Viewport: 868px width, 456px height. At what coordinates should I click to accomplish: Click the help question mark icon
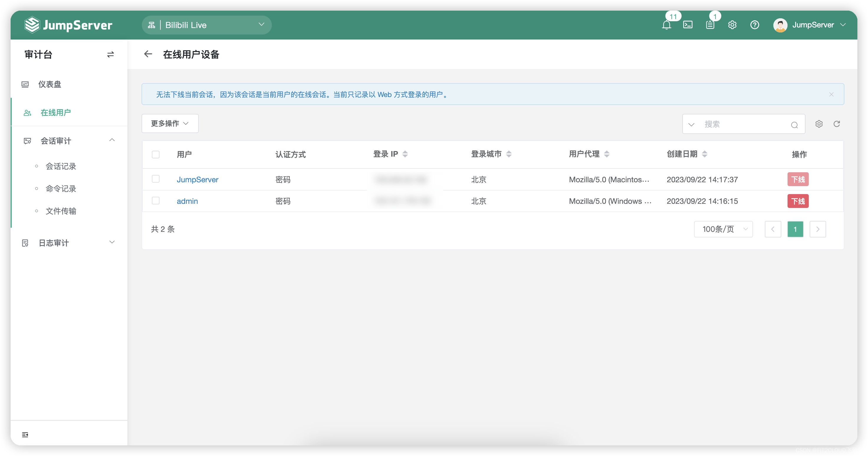[x=754, y=25]
